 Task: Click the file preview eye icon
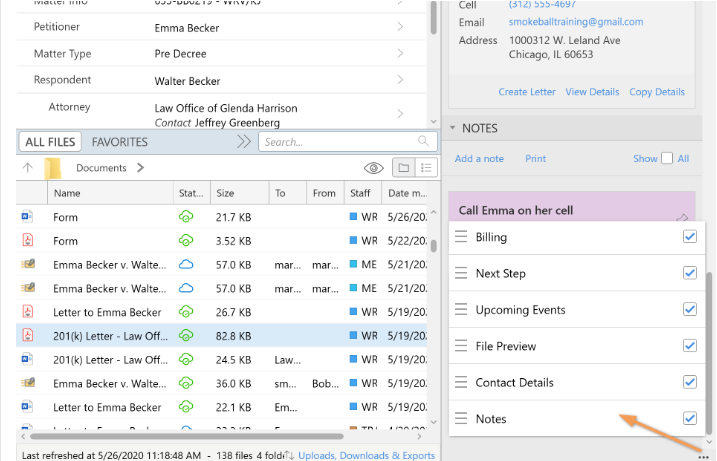(x=374, y=168)
